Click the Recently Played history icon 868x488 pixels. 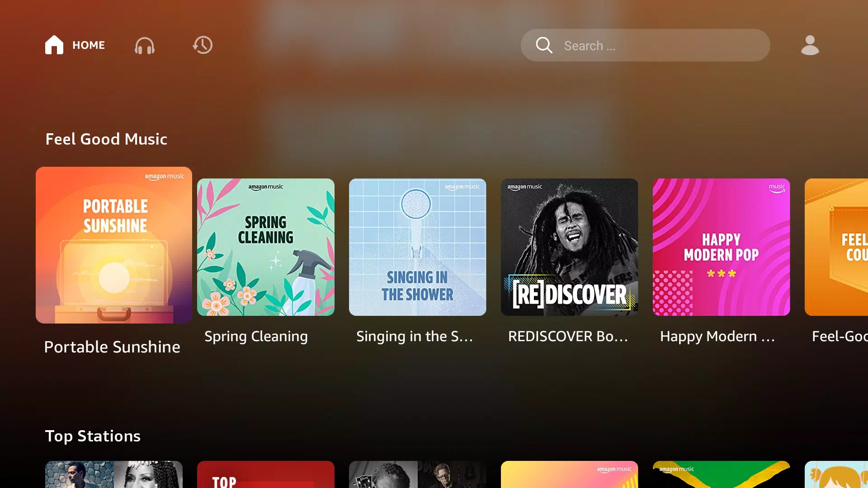click(203, 45)
